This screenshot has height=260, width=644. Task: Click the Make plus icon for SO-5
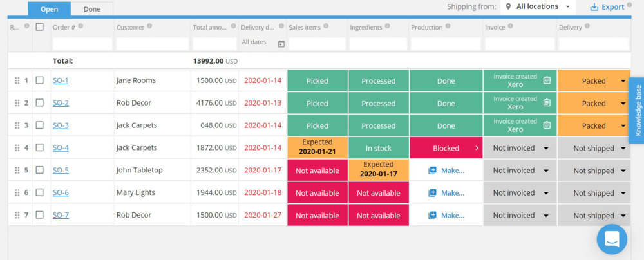coord(432,171)
